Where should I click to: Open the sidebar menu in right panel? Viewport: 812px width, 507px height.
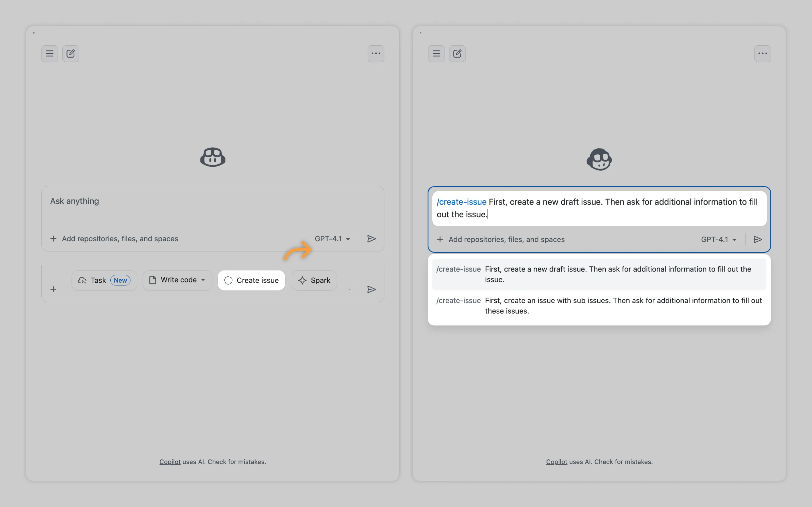(x=436, y=54)
